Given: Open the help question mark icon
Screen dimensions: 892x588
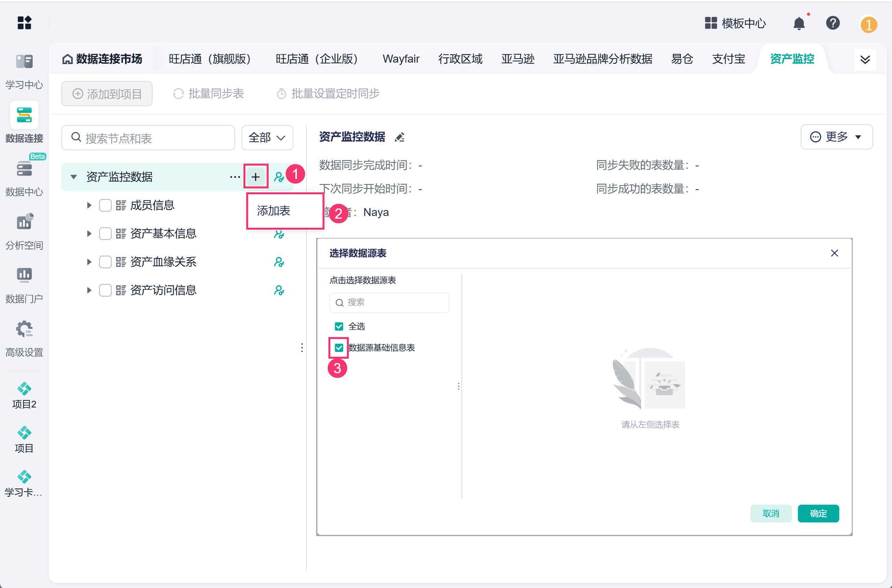Looking at the screenshot, I should (833, 23).
